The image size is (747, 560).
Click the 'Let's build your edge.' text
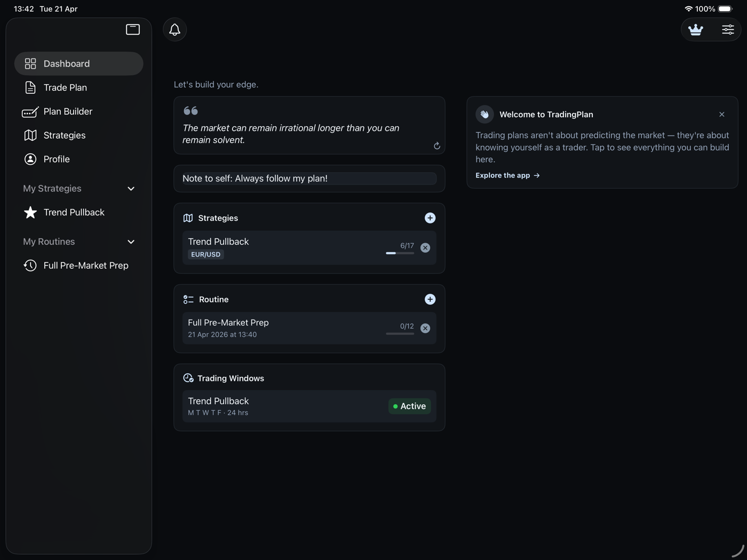pos(216,85)
